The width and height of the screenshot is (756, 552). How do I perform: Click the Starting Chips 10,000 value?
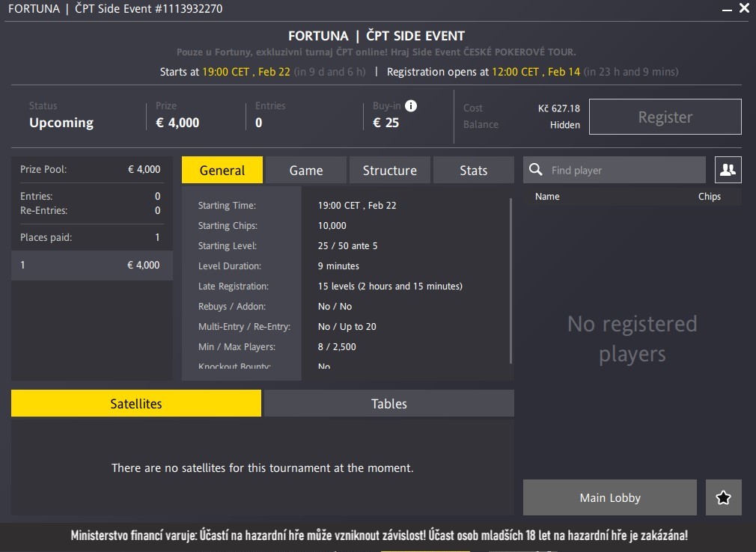[332, 225]
